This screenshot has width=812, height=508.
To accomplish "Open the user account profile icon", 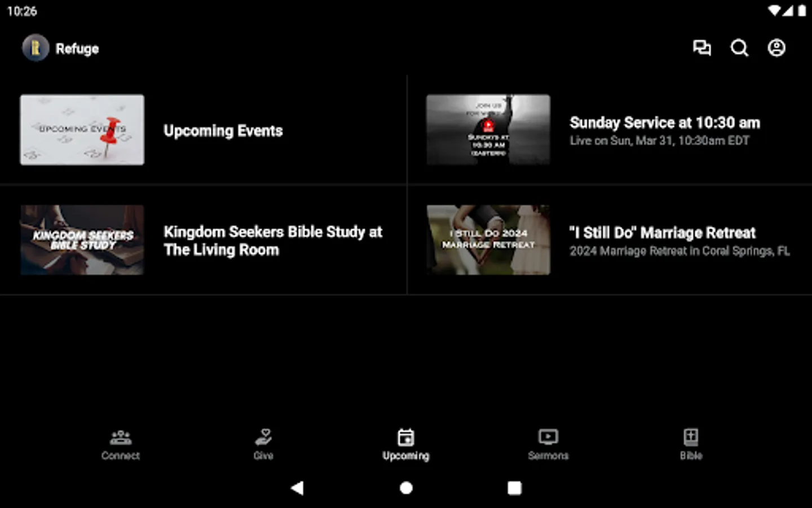I will click(776, 48).
